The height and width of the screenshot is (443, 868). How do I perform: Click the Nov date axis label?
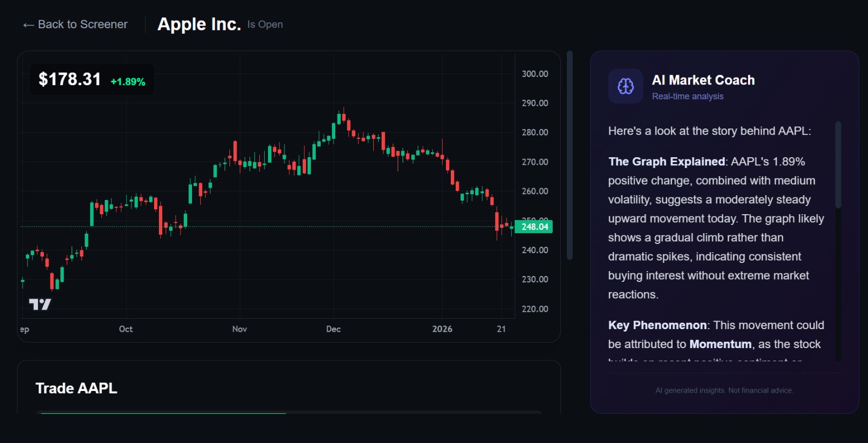[240, 329]
